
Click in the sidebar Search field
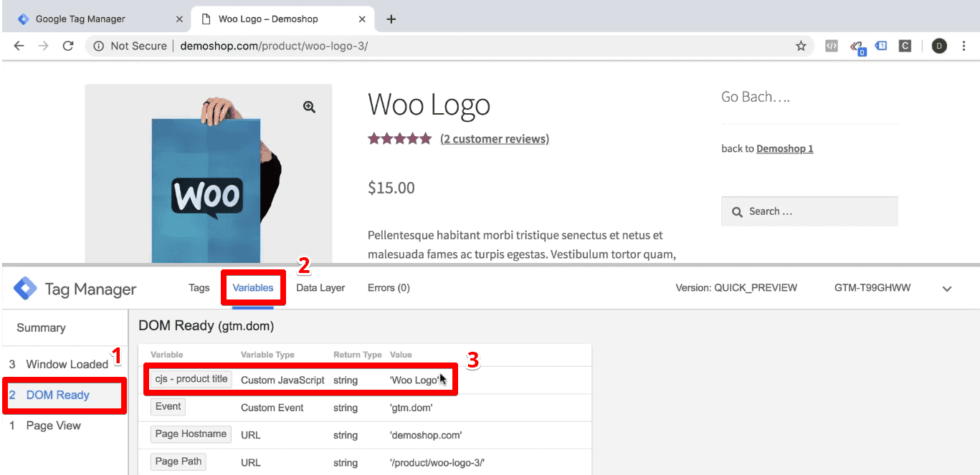click(803, 211)
